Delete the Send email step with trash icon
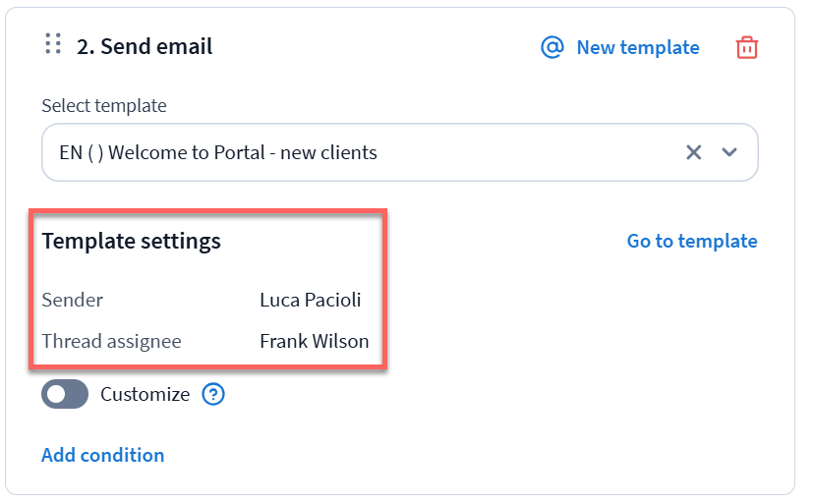The image size is (813, 504). point(747,47)
